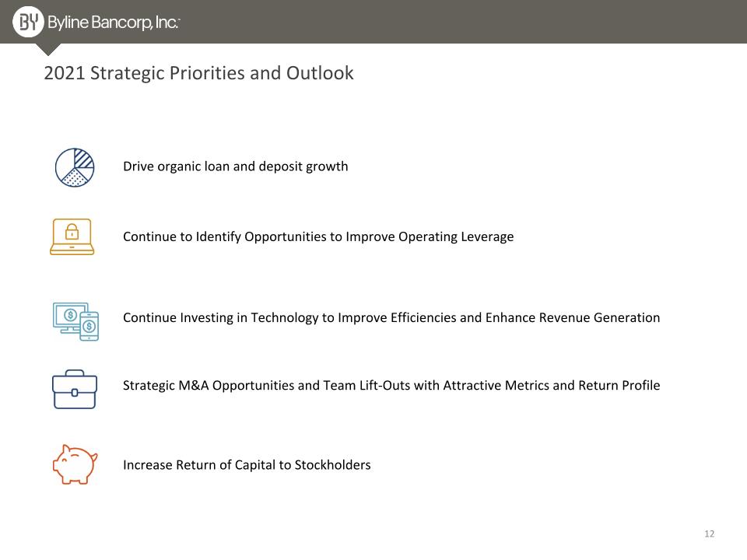747x560 pixels.
Task: Click the word Outlook in the title
Action: (x=320, y=73)
